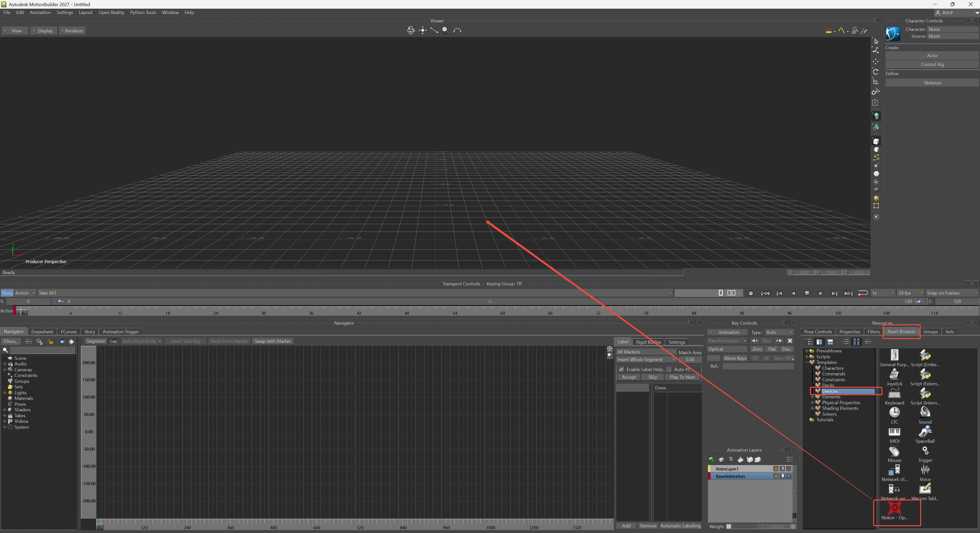
Task: Open the key Type Auto dropdown
Action: [x=779, y=332]
